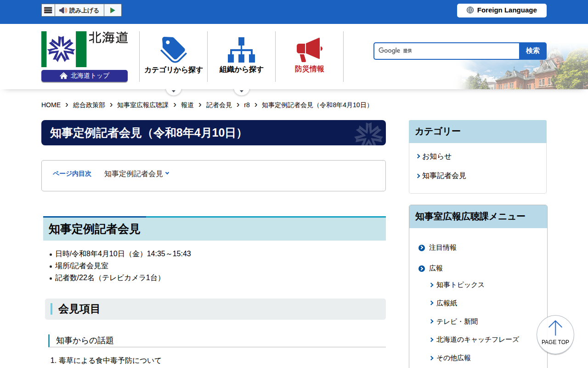This screenshot has width=588, height=368.
Task: Open 記者会見 breadcrumb link
Action: coord(219,105)
